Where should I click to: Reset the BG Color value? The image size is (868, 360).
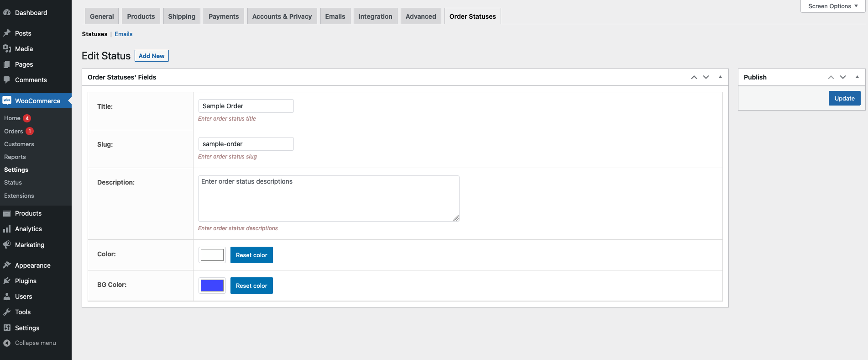[251, 286]
